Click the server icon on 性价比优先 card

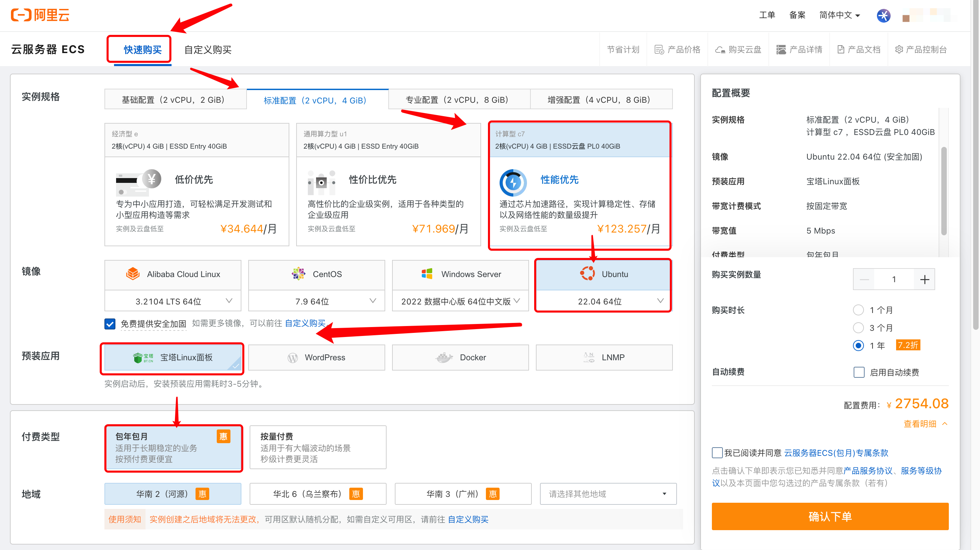(x=322, y=183)
